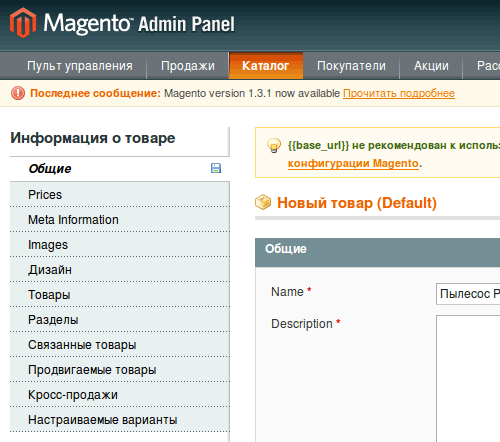Click the lightbulb icon in the base_url notice
The height and width of the screenshot is (442, 500).
(274, 146)
